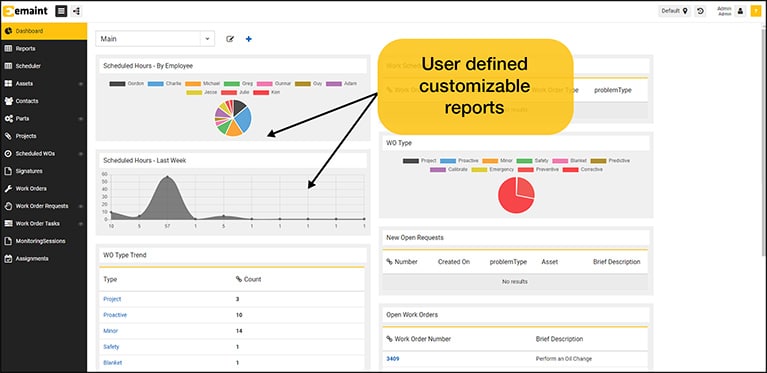The width and height of the screenshot is (767, 373).
Task: Click the yellow help button
Action: 755,11
